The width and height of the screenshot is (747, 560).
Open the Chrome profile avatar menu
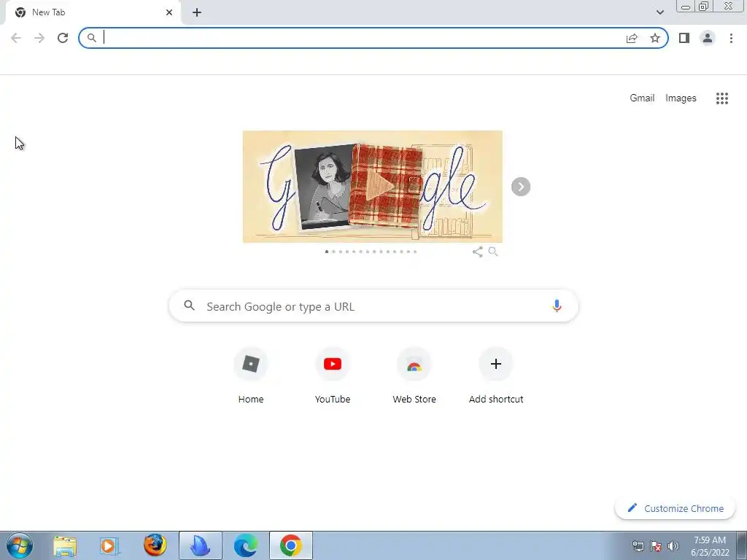pos(708,38)
